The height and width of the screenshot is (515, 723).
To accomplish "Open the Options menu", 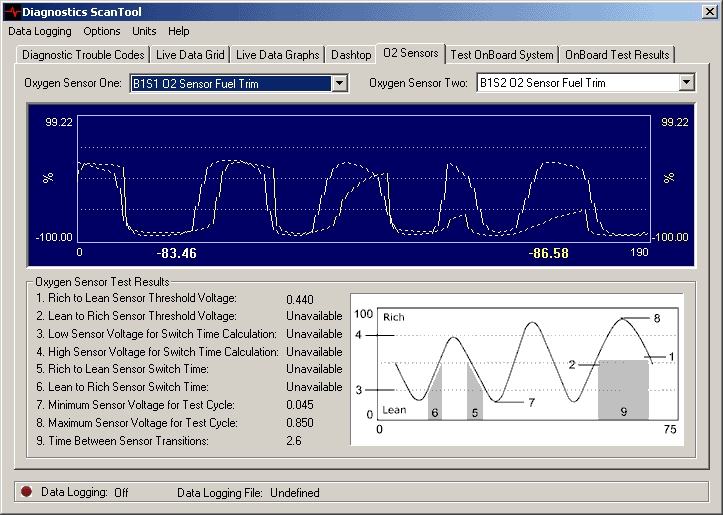I will pyautogui.click(x=102, y=31).
